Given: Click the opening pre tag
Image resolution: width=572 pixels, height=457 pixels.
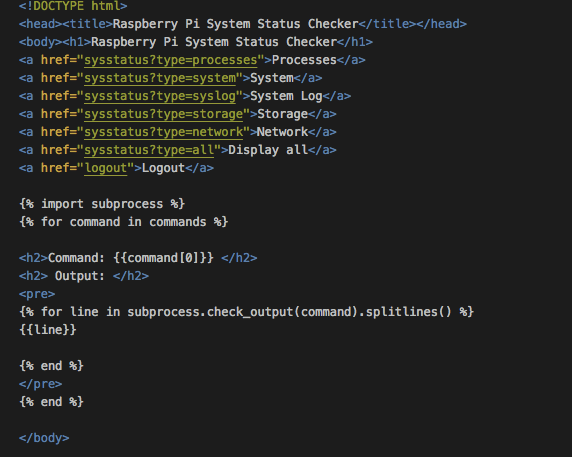Looking at the screenshot, I should coord(37,294).
